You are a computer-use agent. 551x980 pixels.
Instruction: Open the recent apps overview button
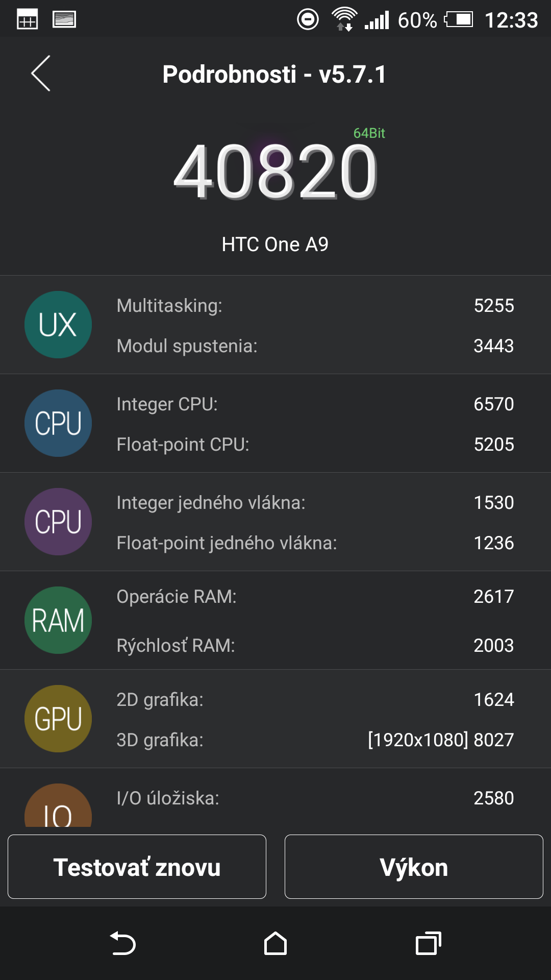tap(429, 943)
